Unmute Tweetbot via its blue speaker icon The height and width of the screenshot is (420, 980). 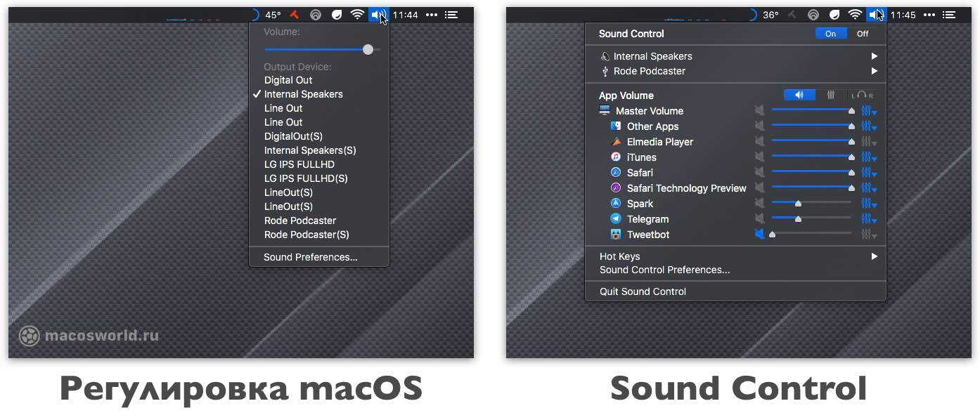coord(759,235)
